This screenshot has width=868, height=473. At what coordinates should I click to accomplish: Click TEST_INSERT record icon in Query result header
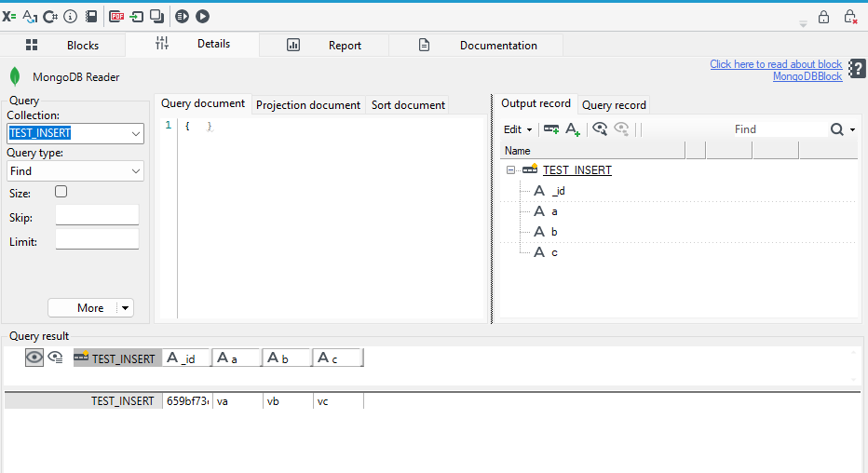(x=81, y=357)
